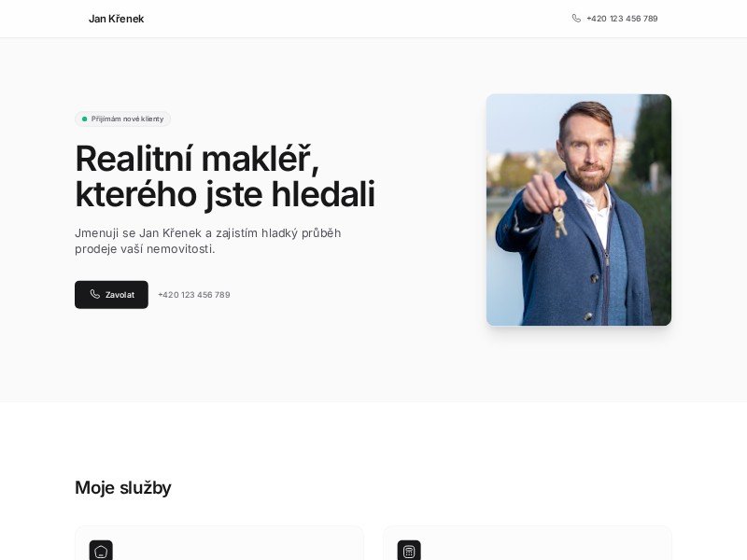Open the second service card on right
Viewport: 747px width, 560px height.
click(528, 543)
